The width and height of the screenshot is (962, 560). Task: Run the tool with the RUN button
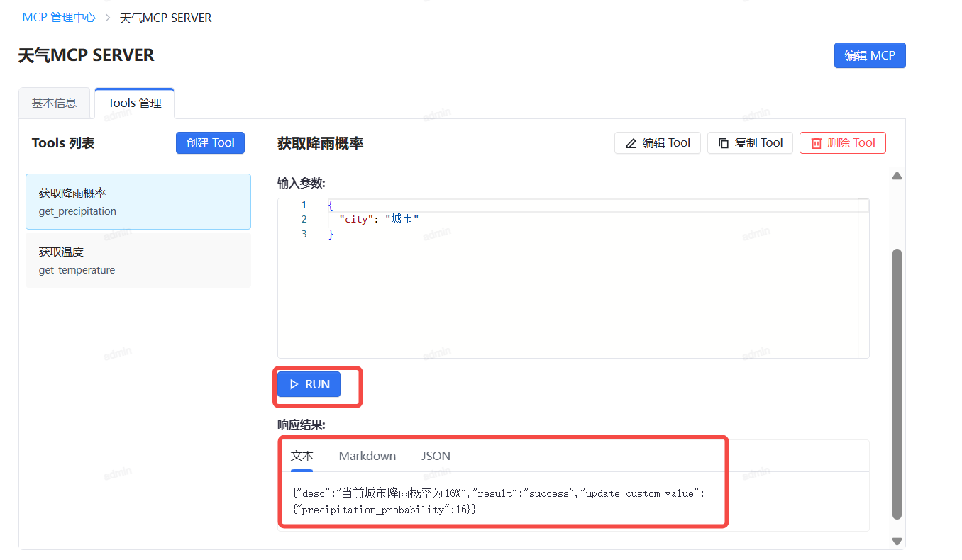[309, 384]
